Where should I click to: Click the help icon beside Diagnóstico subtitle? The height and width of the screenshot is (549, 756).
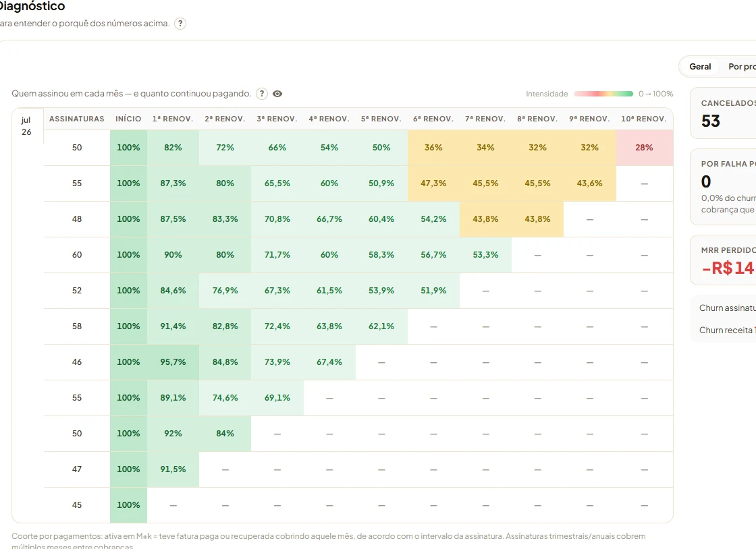pos(180,24)
